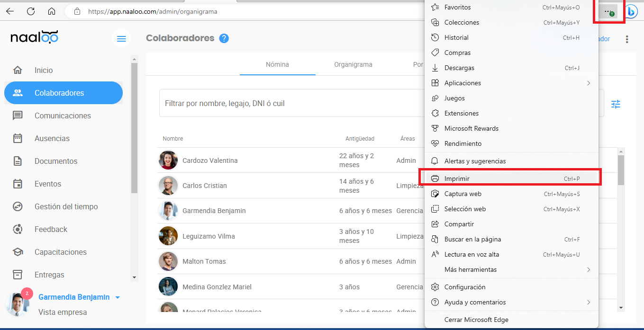
Task: Click the Imprimir printer icon
Action: point(435,178)
